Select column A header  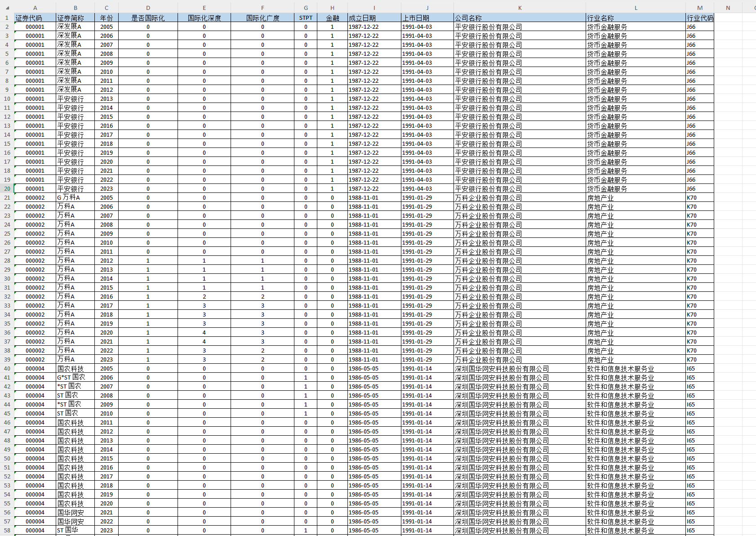[x=35, y=8]
